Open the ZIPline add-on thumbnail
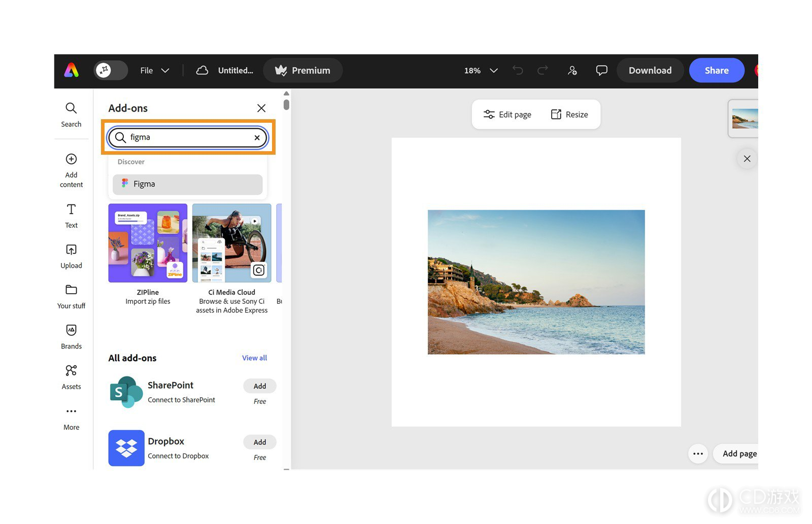The image size is (812, 524). coord(148,243)
